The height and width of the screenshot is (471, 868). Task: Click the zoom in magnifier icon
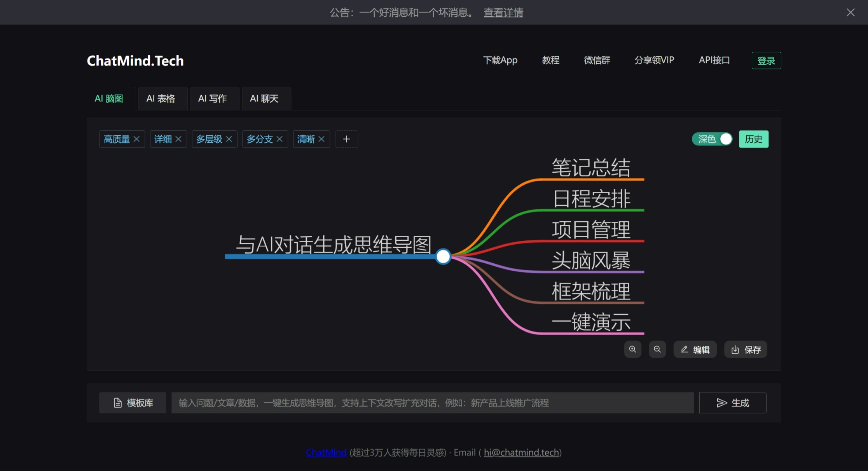(632, 349)
